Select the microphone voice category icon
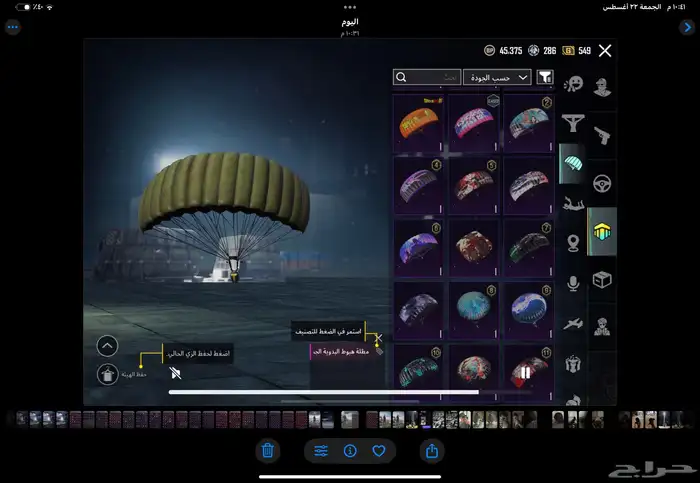Viewport: 700px width, 483px height. pyautogui.click(x=573, y=283)
